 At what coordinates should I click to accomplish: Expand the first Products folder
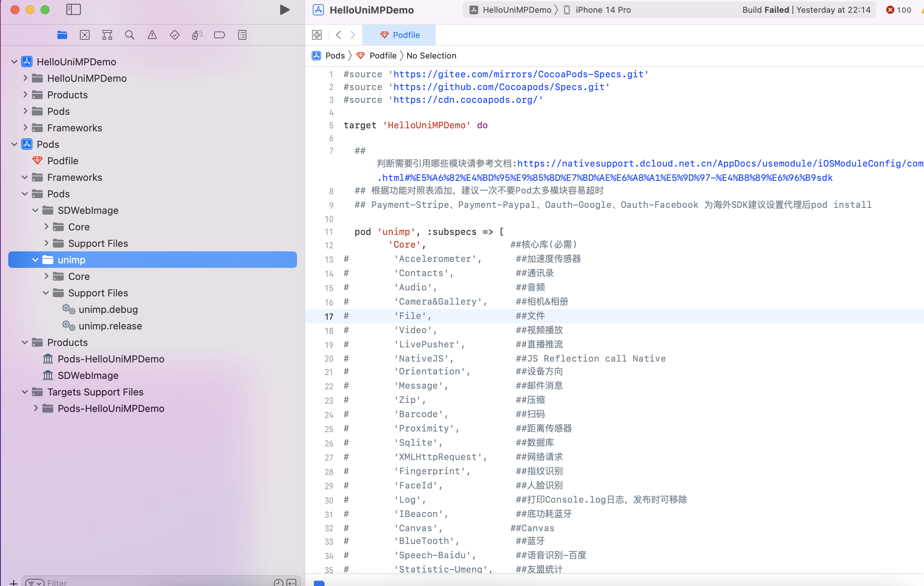click(x=25, y=95)
